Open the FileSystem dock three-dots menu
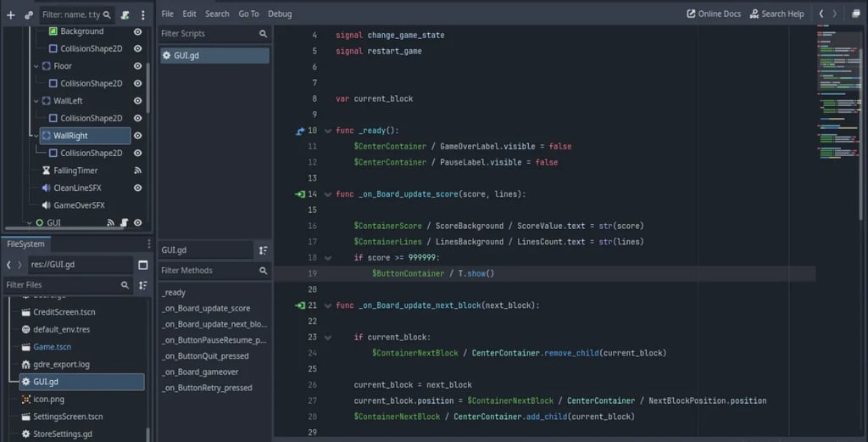The height and width of the screenshot is (442, 868). click(x=148, y=244)
